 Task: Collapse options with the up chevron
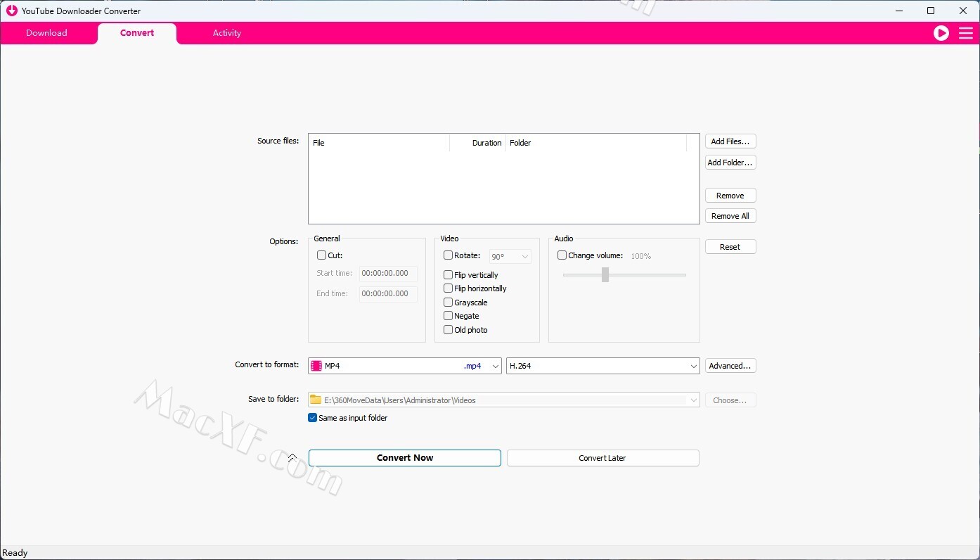(292, 458)
